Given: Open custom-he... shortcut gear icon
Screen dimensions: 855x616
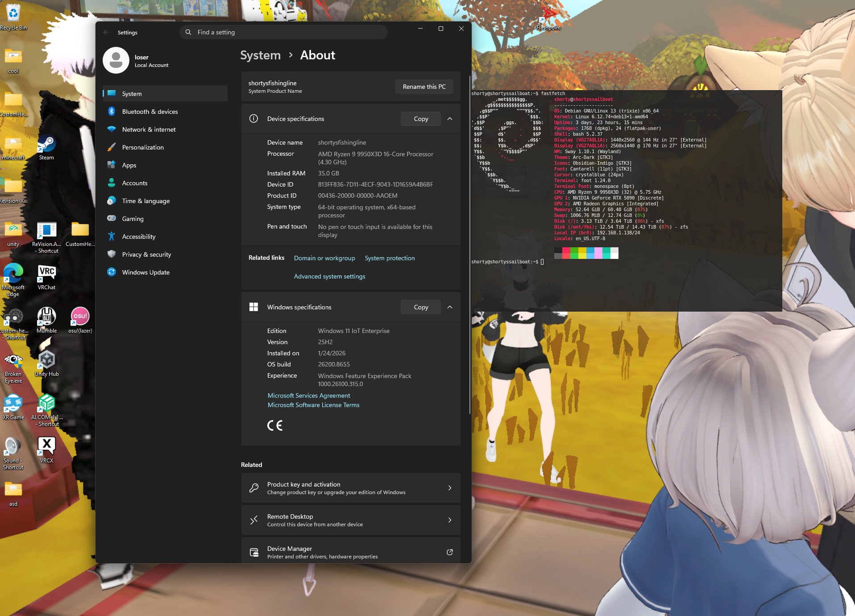Looking at the screenshot, I should tap(13, 324).
